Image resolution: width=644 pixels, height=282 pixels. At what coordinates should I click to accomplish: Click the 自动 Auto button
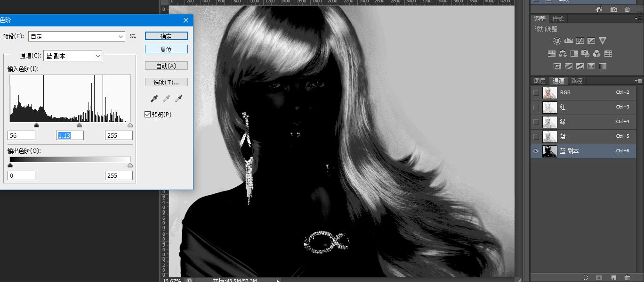coord(166,66)
